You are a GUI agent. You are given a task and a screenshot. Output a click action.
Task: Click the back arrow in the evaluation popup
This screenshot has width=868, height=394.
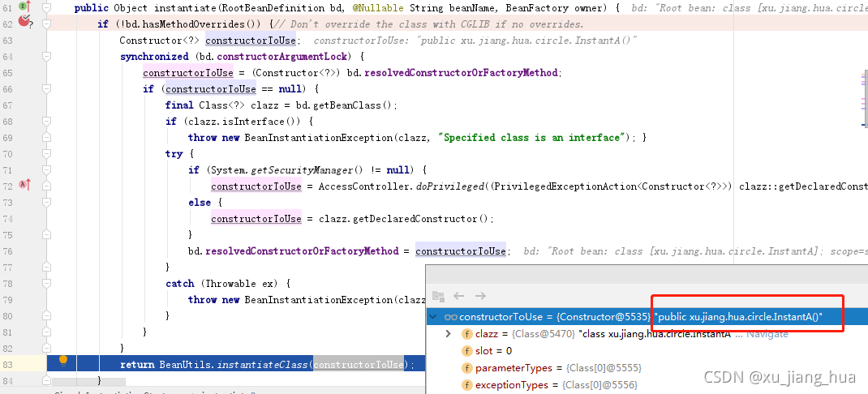pyautogui.click(x=459, y=296)
